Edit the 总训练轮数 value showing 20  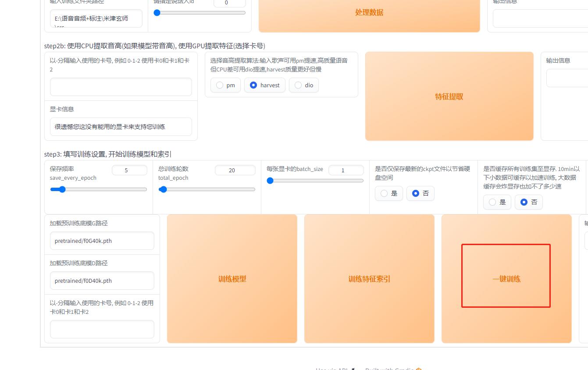click(x=235, y=170)
